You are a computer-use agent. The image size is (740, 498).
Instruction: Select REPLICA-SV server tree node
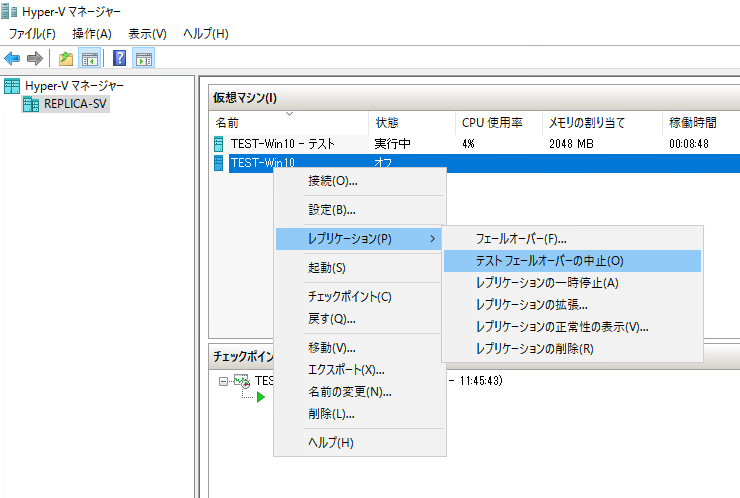click(x=75, y=104)
